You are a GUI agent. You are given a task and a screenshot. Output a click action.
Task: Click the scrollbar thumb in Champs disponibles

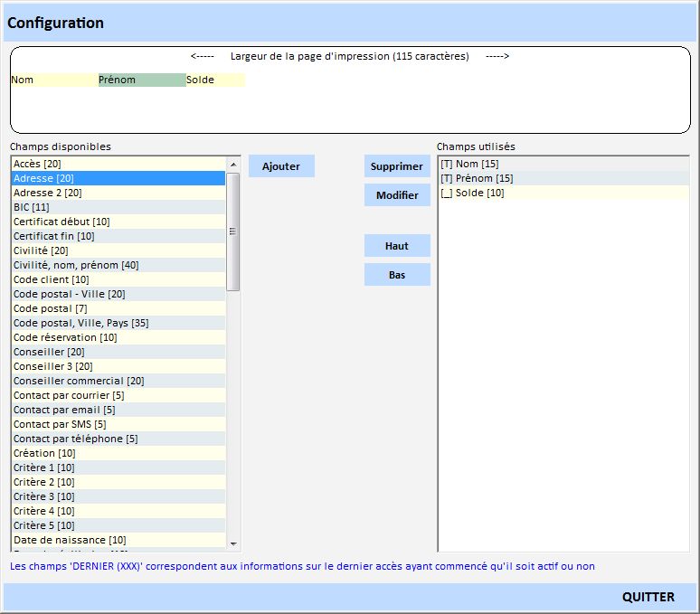coord(232,231)
